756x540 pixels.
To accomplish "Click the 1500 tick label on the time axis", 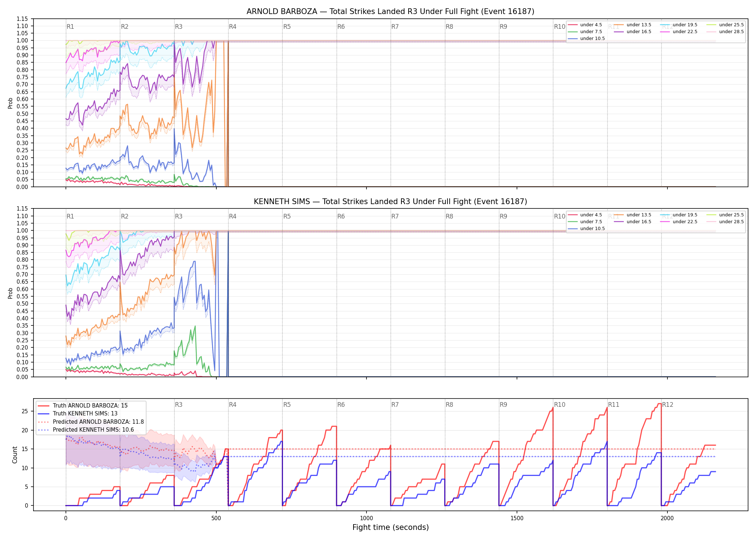I will tap(517, 518).
